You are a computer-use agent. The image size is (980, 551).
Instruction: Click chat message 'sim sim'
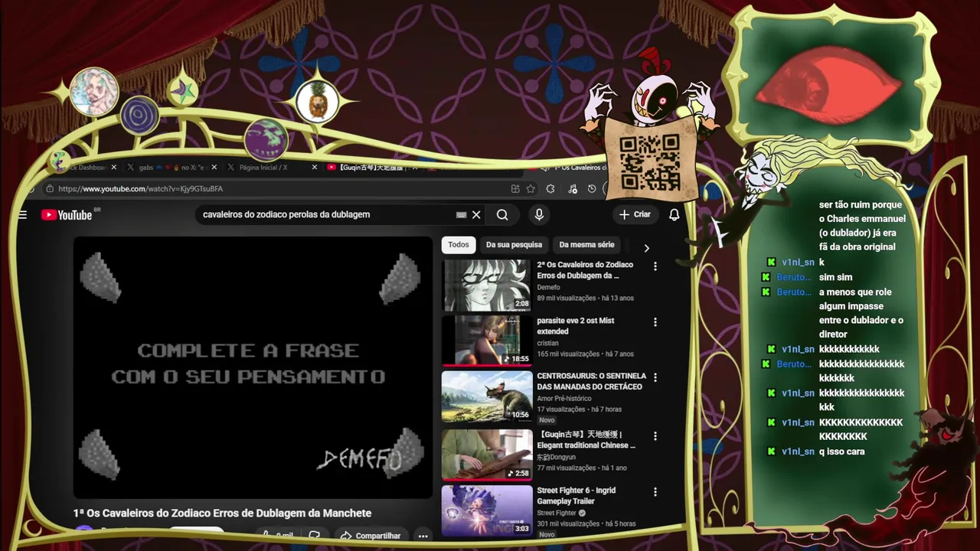point(835,277)
